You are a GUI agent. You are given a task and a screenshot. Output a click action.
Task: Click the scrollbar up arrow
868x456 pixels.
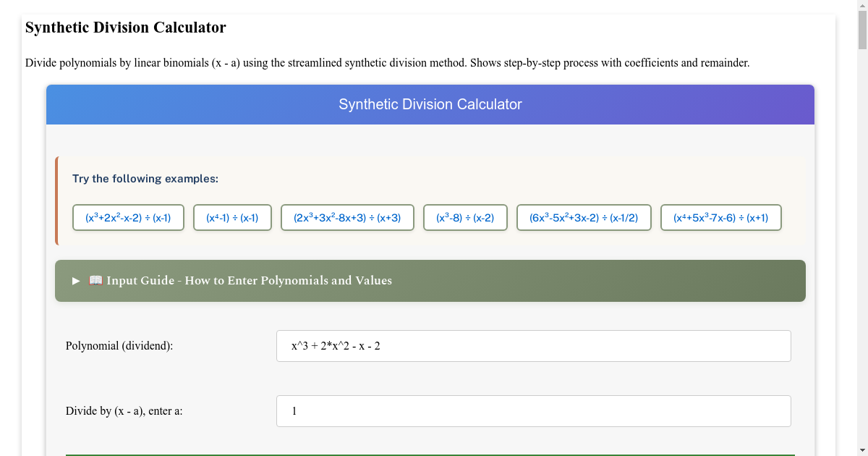[x=863, y=5]
